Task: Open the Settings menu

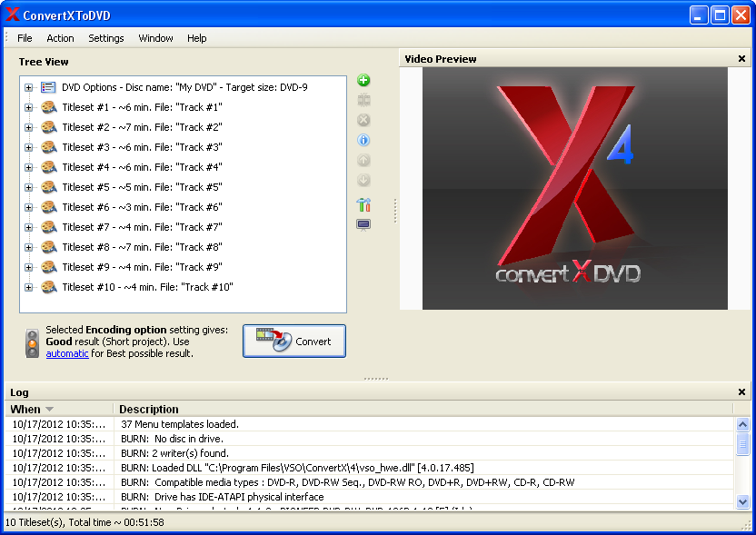Action: click(106, 38)
